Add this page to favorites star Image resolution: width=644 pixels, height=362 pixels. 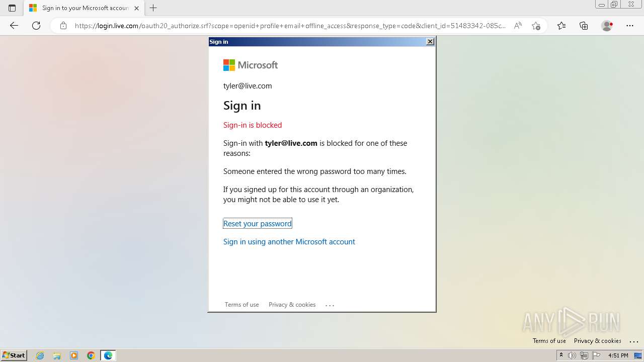click(536, 26)
